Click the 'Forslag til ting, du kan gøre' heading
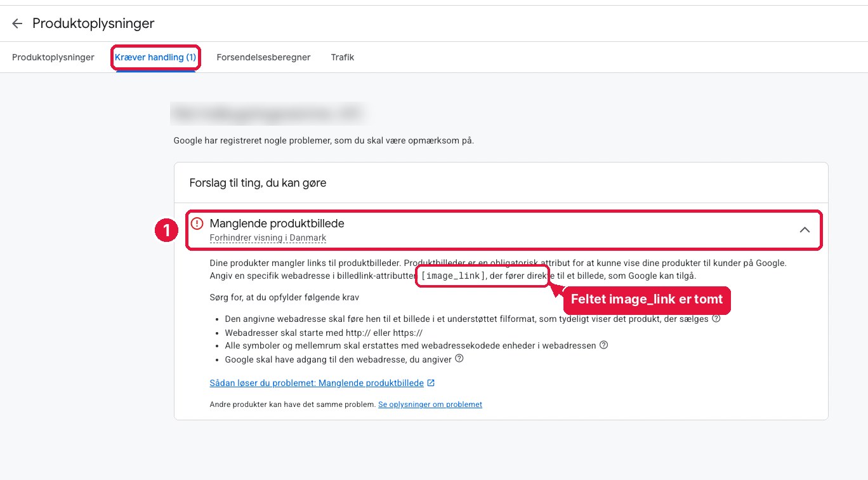Viewport: 868px width, 480px height. [258, 183]
